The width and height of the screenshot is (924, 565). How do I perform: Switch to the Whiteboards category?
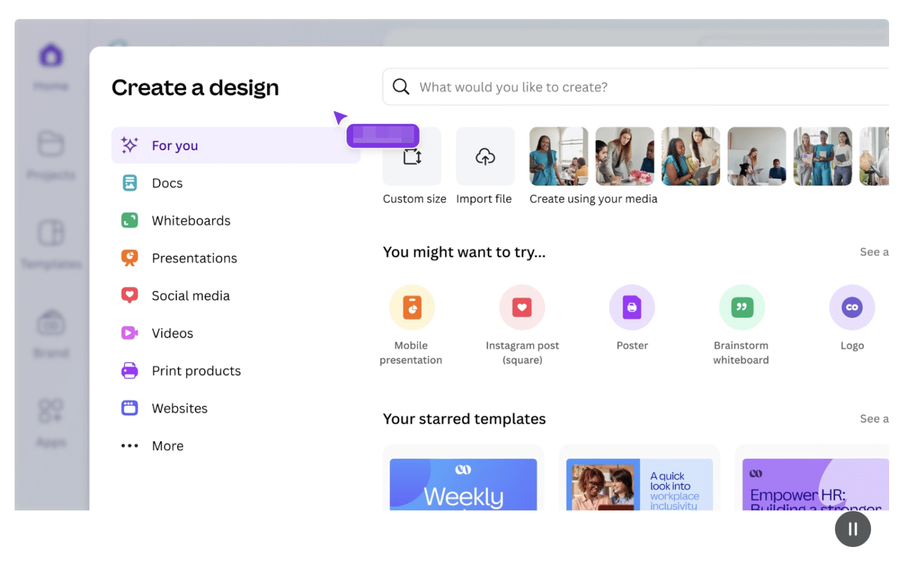tap(191, 220)
